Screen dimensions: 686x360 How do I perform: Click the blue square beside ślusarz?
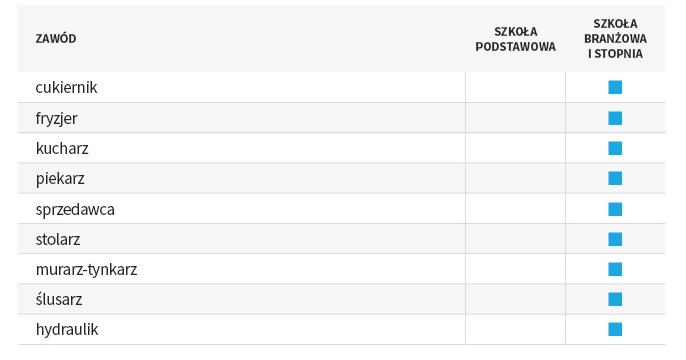615,300
